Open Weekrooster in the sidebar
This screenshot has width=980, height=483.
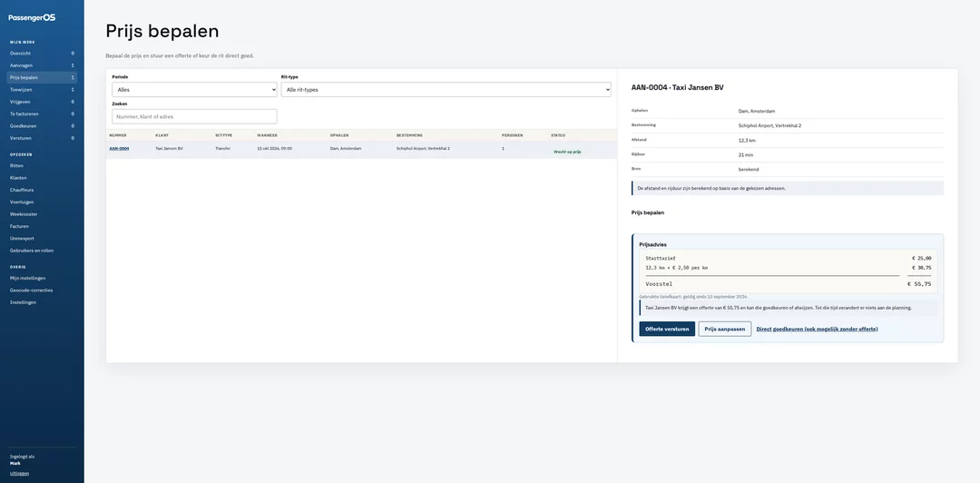click(x=42, y=214)
